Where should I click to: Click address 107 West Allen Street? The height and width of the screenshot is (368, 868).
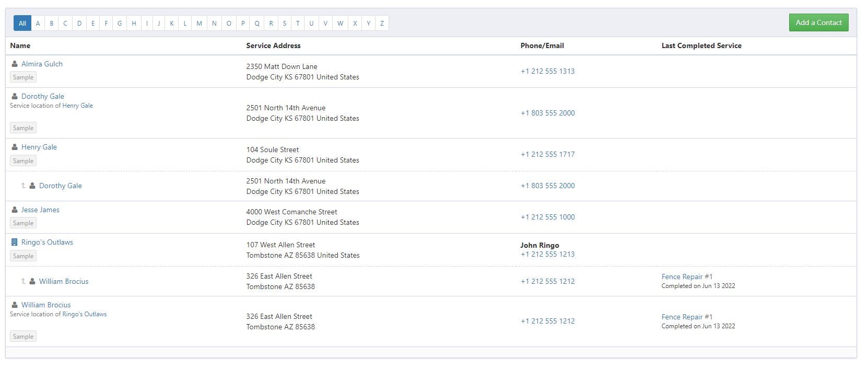280,245
